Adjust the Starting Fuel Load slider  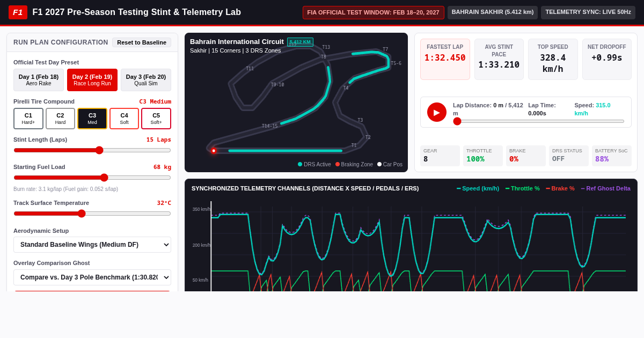coord(92,178)
